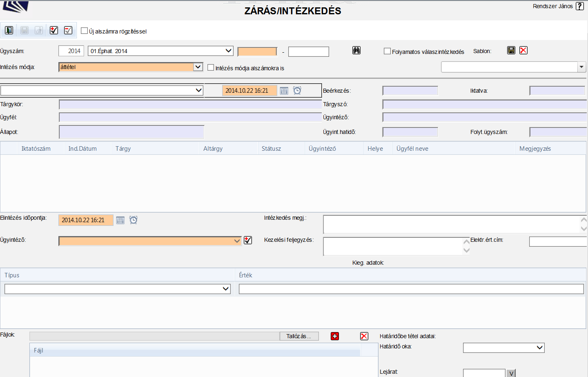Click the Elektr.ért.cím input field
588x377 pixels.
tap(558, 241)
